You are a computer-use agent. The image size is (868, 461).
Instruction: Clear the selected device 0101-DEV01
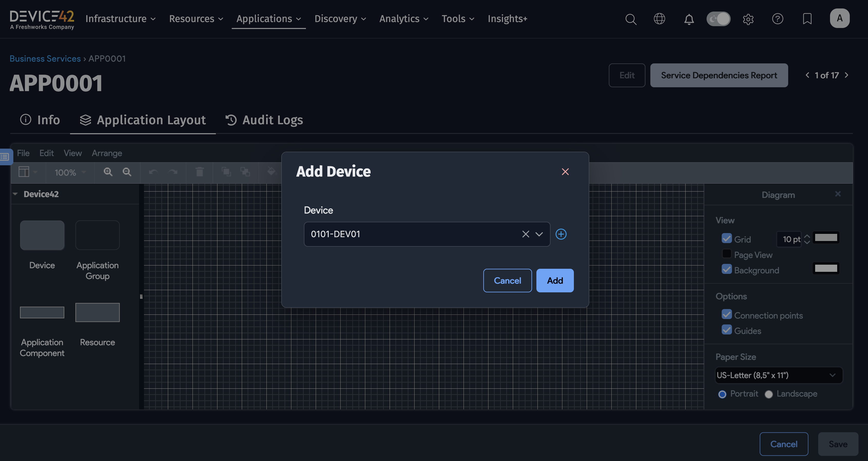(525, 234)
